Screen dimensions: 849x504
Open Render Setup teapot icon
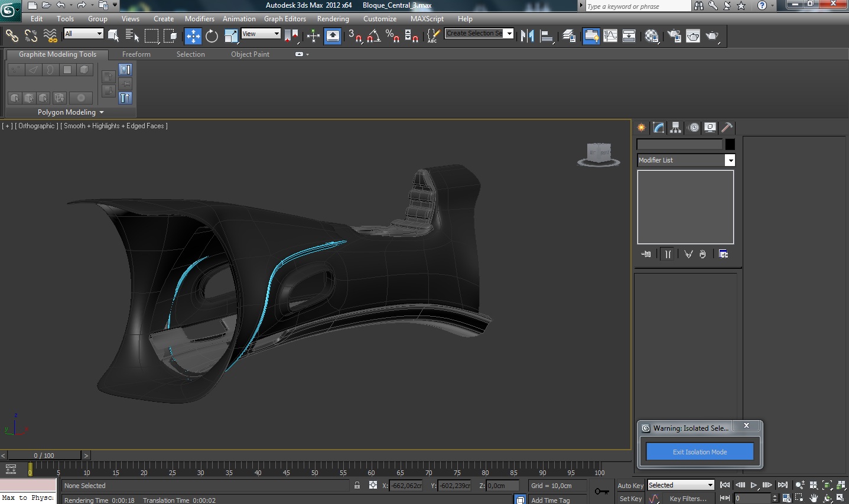click(x=674, y=36)
